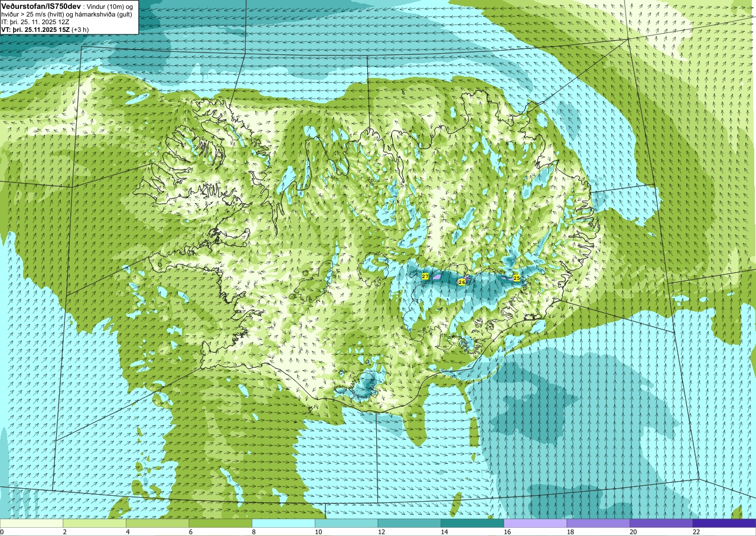Click the 'IT: þri. 25. 11. 2025 12Z' line
Screen dimensions: 756x536
click(x=34, y=22)
